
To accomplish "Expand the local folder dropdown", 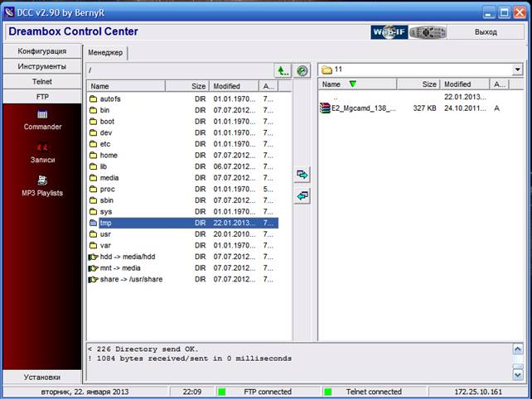I will point(517,70).
